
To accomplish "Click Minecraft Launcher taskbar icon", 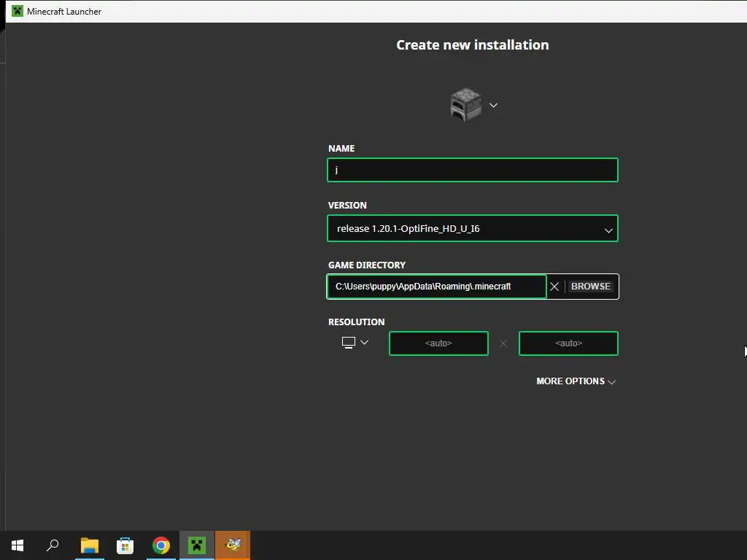I will click(197, 545).
